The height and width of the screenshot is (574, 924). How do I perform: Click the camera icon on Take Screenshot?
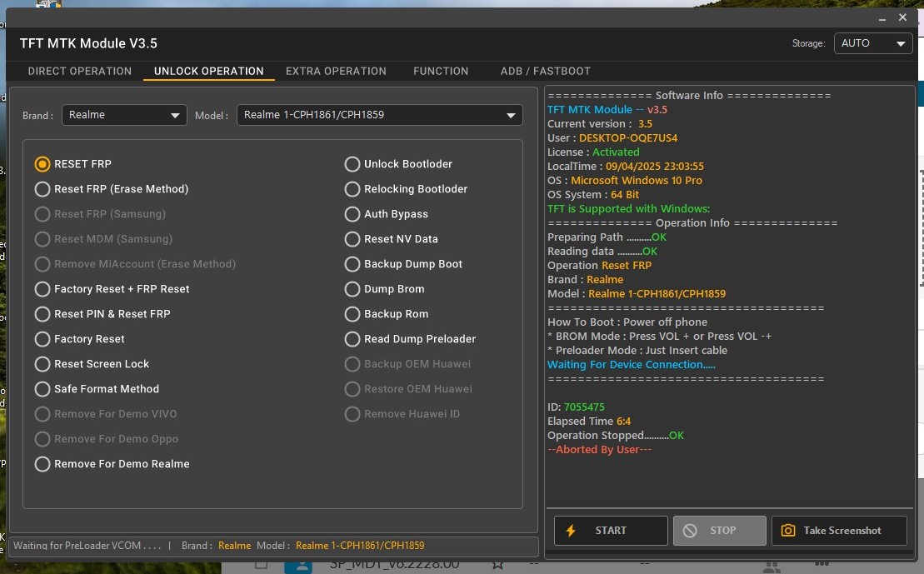point(788,531)
